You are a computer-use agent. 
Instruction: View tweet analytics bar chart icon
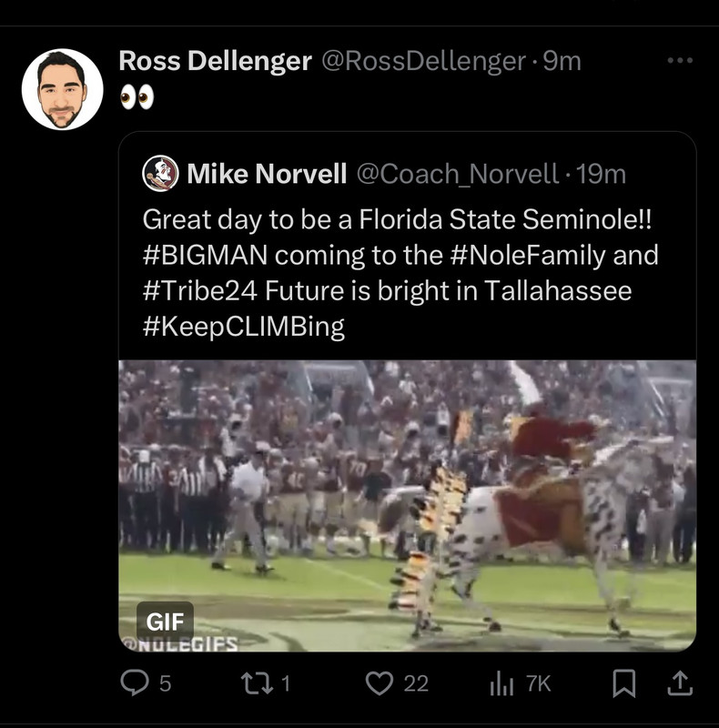(x=501, y=683)
